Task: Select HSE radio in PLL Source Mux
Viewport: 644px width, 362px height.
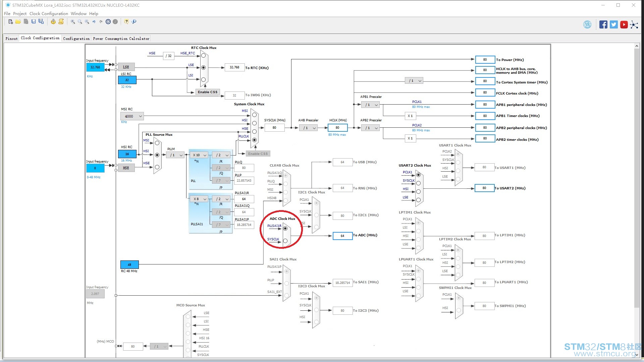Action: [x=157, y=167]
